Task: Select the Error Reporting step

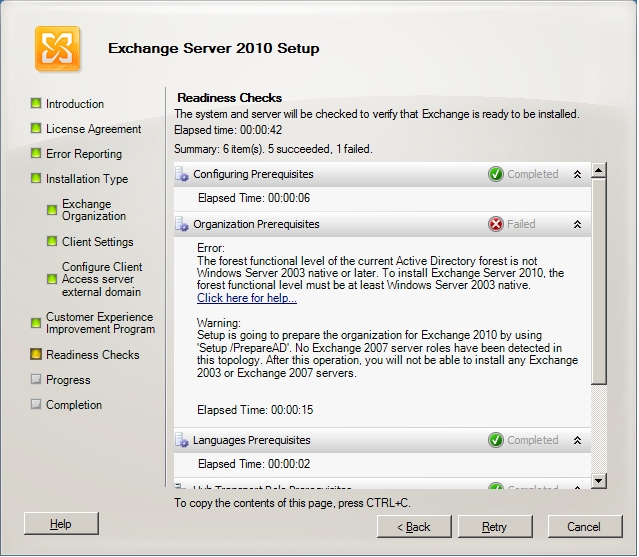Action: [84, 154]
